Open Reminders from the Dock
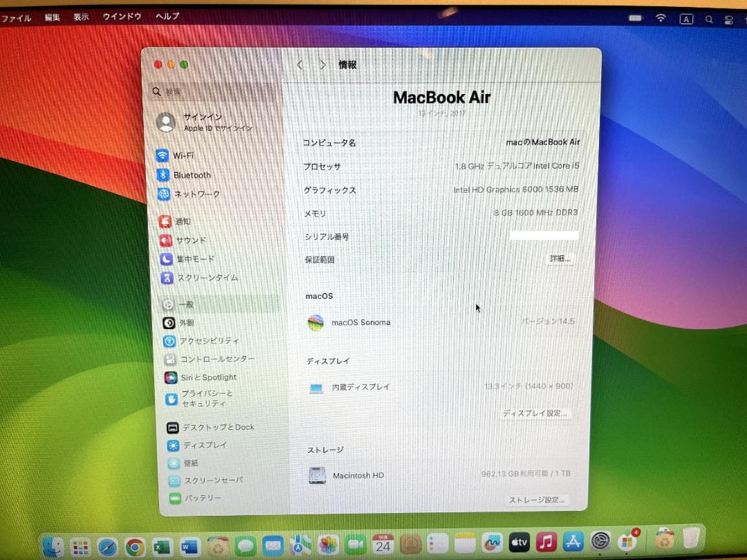Screen dimensions: 747x560 [438, 543]
